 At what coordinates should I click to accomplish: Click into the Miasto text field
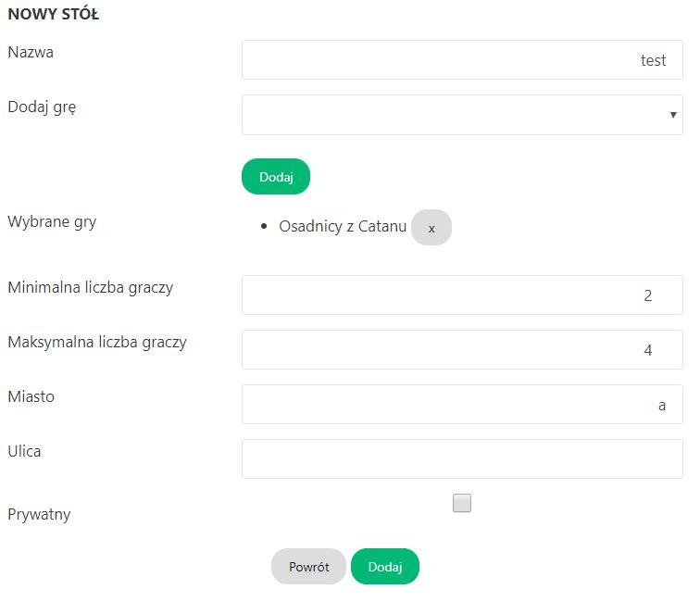click(x=462, y=405)
